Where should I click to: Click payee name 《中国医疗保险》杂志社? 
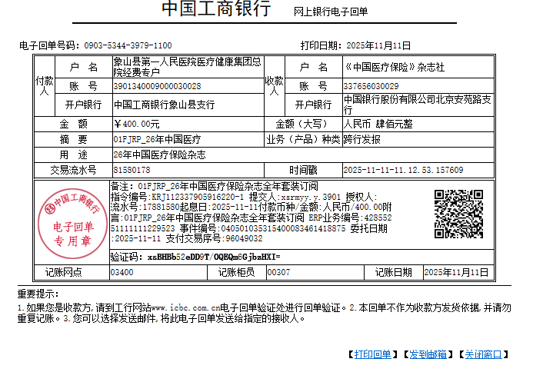[394, 68]
